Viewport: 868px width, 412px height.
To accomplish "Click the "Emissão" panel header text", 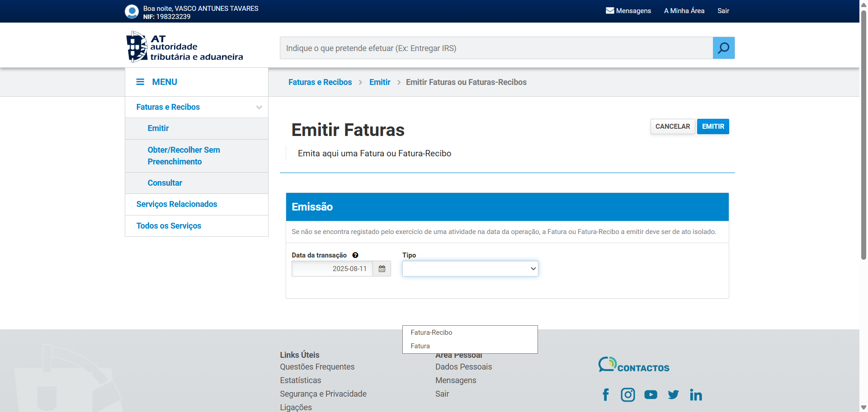I will click(312, 207).
